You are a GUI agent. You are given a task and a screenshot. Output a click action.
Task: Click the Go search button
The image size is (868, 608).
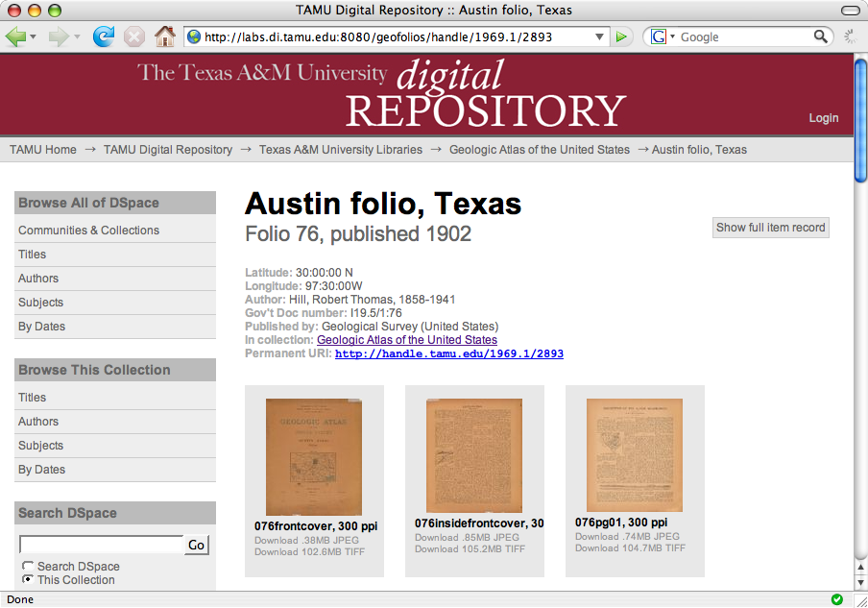tap(196, 545)
